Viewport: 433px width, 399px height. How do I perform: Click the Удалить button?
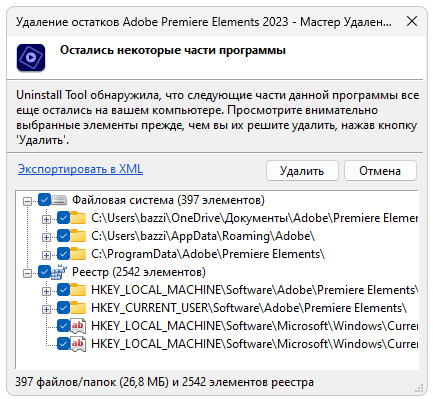302,171
